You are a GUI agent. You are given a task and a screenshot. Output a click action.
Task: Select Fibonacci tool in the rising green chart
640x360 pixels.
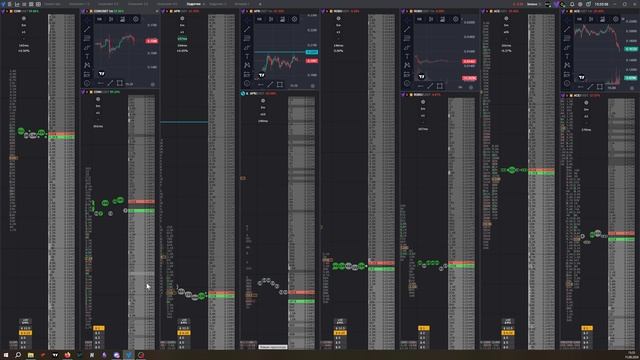tap(87, 38)
